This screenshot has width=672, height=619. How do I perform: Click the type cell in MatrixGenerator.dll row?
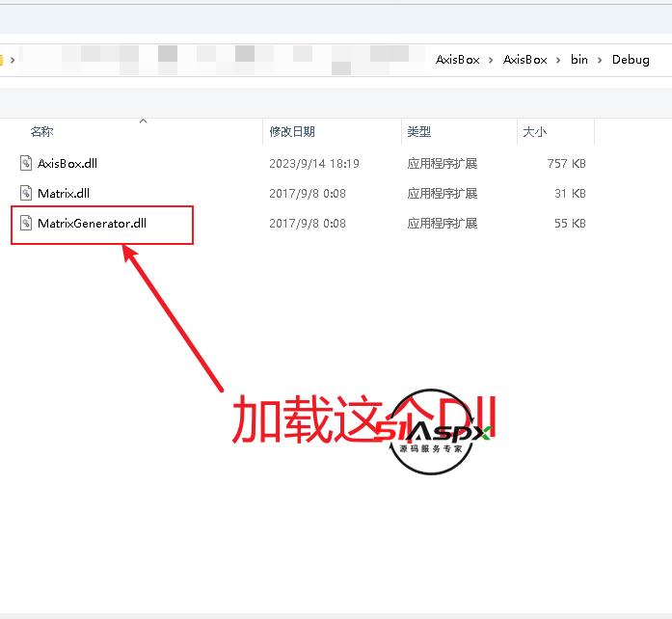point(443,224)
